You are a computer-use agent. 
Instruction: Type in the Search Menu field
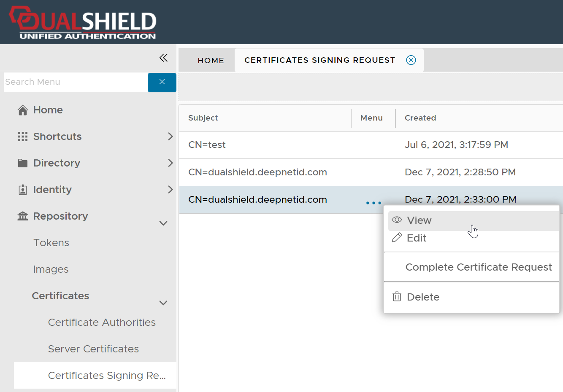(75, 82)
